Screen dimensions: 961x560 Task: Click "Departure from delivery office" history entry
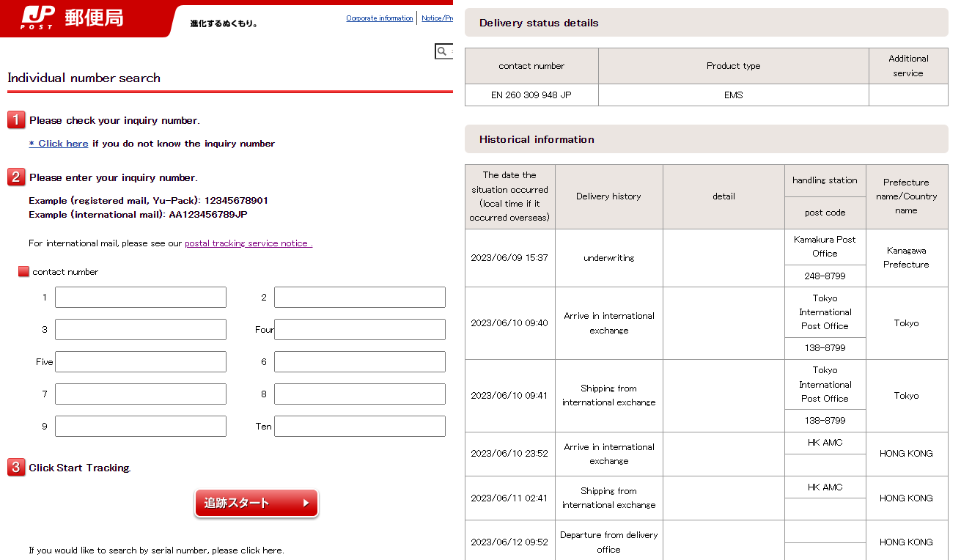point(609,542)
